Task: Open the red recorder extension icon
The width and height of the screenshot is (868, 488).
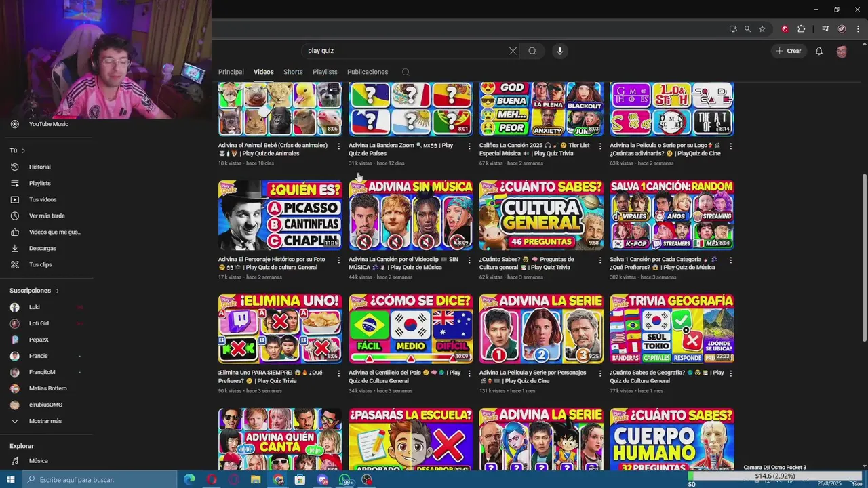Action: (x=785, y=29)
